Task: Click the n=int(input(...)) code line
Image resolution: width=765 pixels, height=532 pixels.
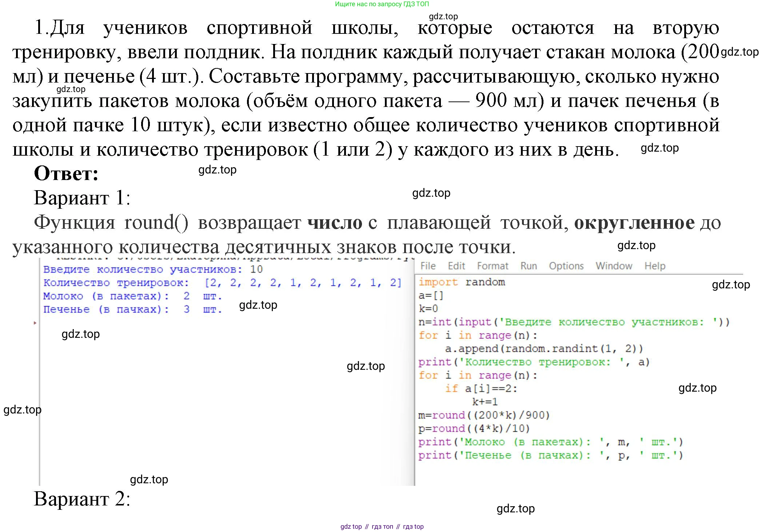Action: click(574, 322)
